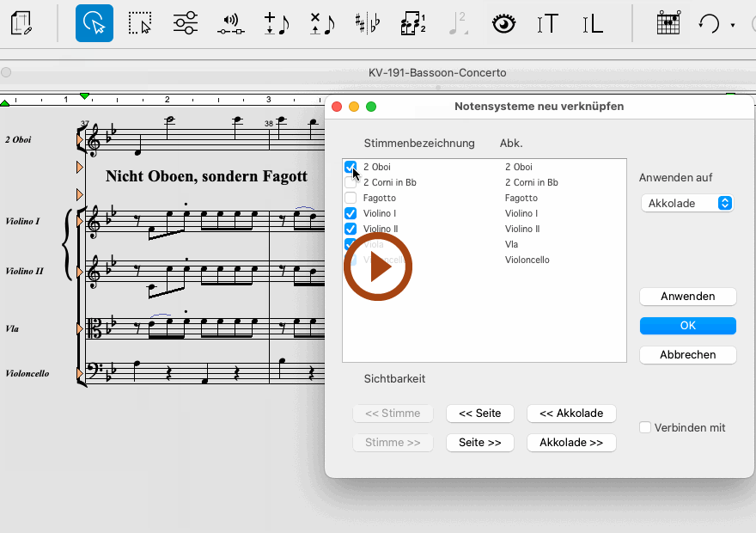The image size is (756, 533).
Task: Click the eye visibility icon in toolbar
Action: [503, 23]
